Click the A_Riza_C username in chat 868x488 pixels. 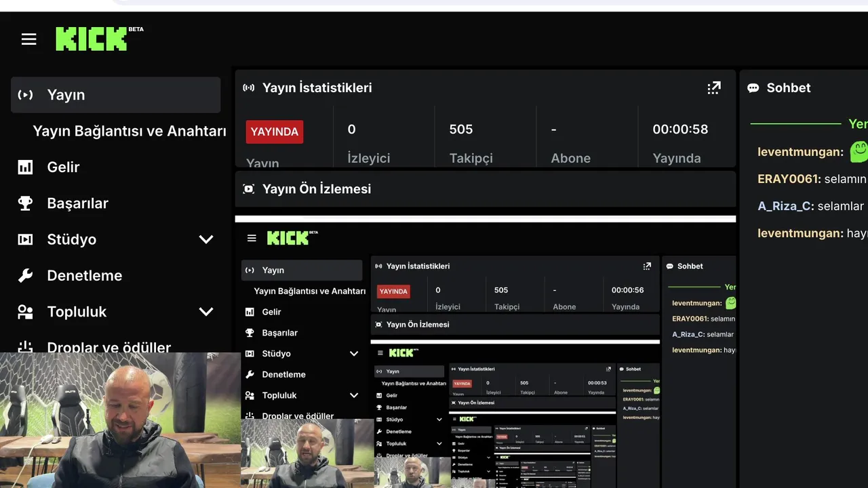(785, 206)
